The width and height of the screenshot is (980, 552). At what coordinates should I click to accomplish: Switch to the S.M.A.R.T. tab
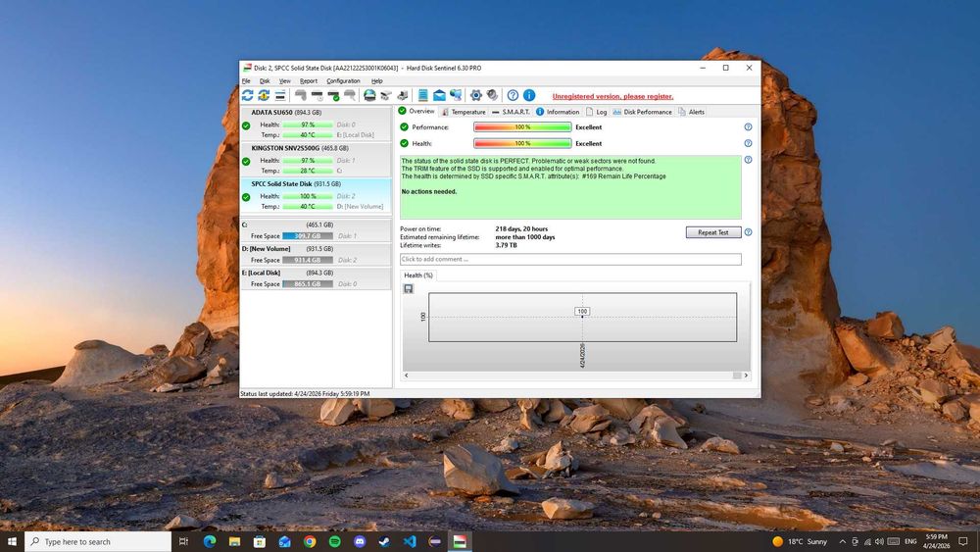tap(511, 112)
